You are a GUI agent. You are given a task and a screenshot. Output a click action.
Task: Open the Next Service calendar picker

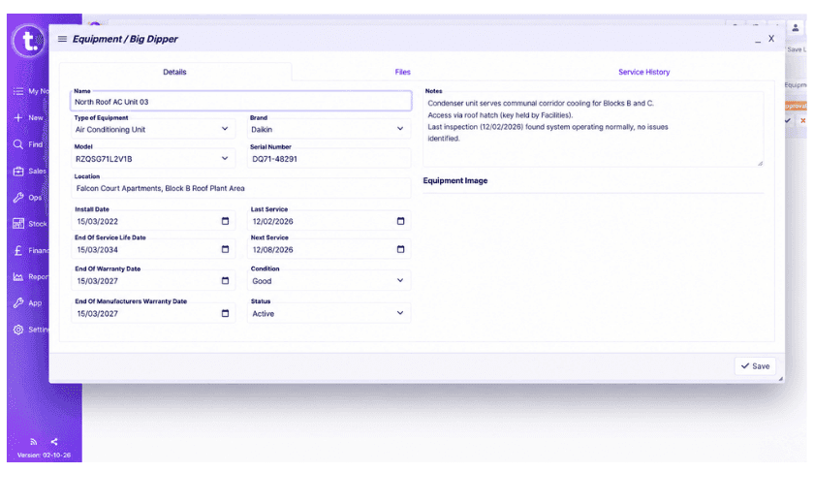[x=401, y=249]
